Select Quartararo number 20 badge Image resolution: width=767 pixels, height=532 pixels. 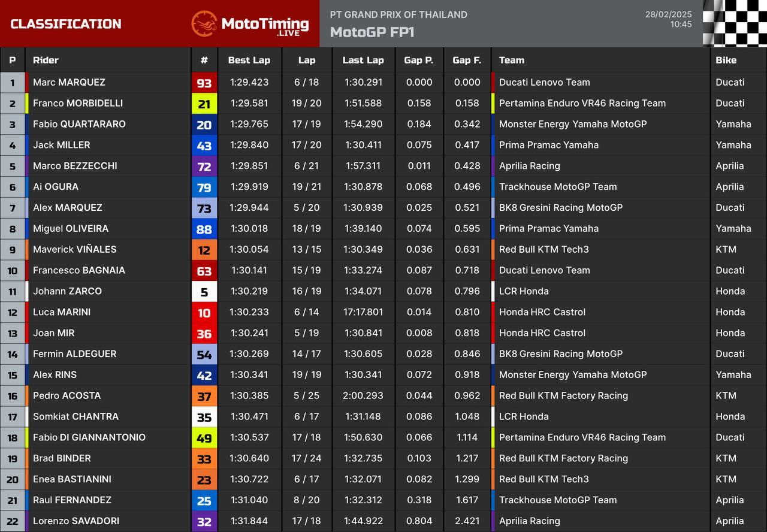tap(204, 125)
